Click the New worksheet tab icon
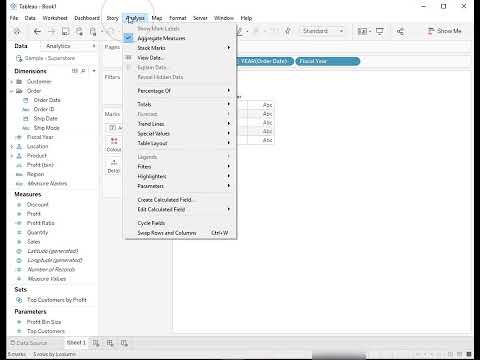 (96, 343)
